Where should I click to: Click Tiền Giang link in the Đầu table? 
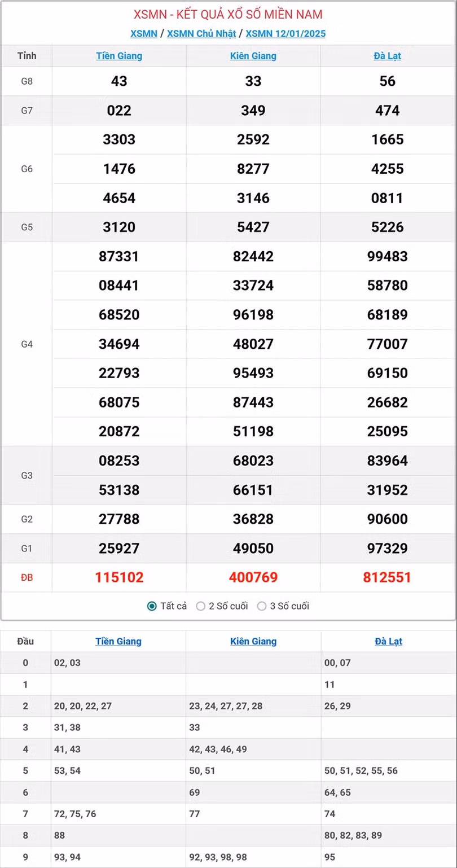118,641
